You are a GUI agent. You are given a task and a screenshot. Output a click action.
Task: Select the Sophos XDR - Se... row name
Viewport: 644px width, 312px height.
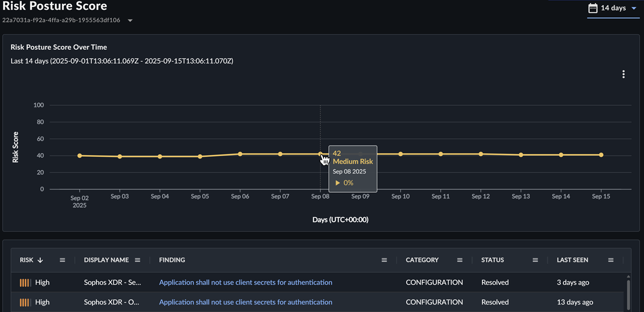point(112,282)
